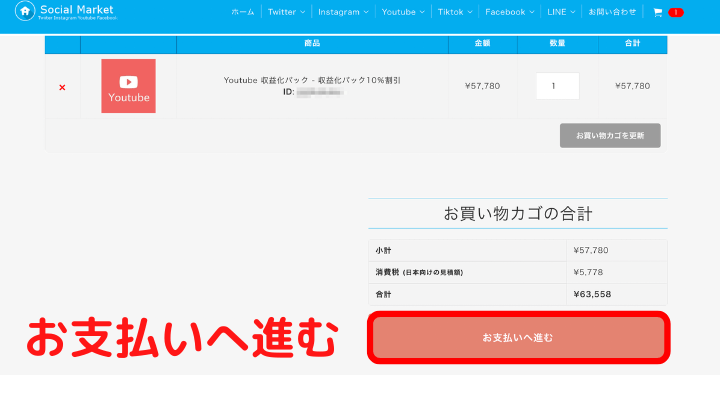
Task: Click the Youtube 収益化パック product name link
Action: (x=312, y=80)
